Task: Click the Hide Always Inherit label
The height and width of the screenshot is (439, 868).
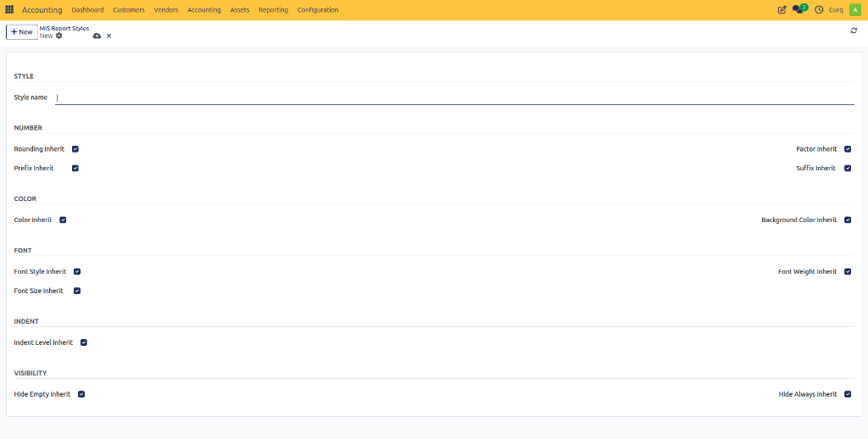Action: tap(808, 394)
